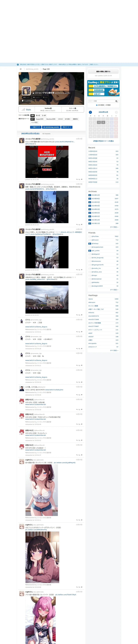Click the avatar of こくじん tweet
This screenshot has height=644, width=138.
(x=22, y=389)
